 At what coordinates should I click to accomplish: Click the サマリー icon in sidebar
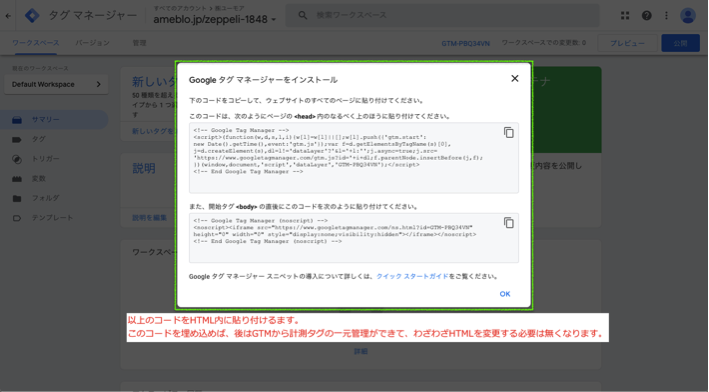(17, 120)
